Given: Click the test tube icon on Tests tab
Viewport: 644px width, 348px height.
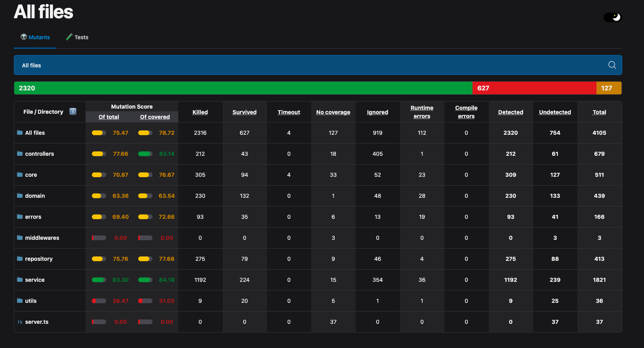Looking at the screenshot, I should click(69, 37).
